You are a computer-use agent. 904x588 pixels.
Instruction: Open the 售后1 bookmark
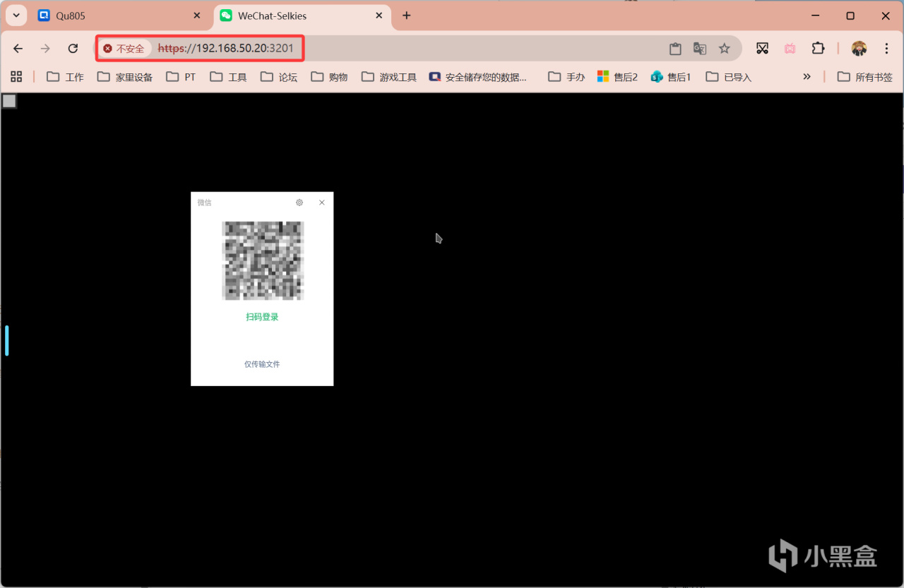(x=671, y=77)
